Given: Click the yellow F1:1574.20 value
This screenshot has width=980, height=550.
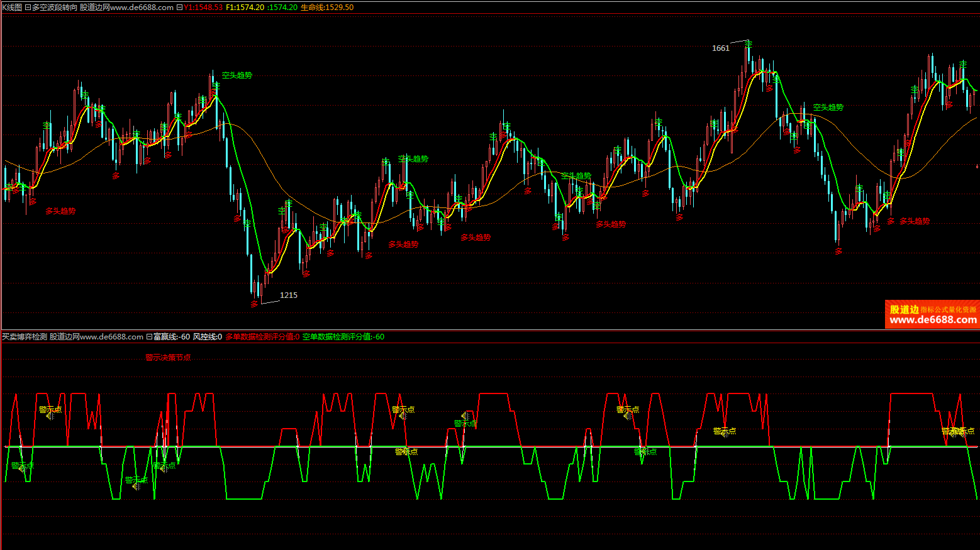Looking at the screenshot, I should click(245, 8).
